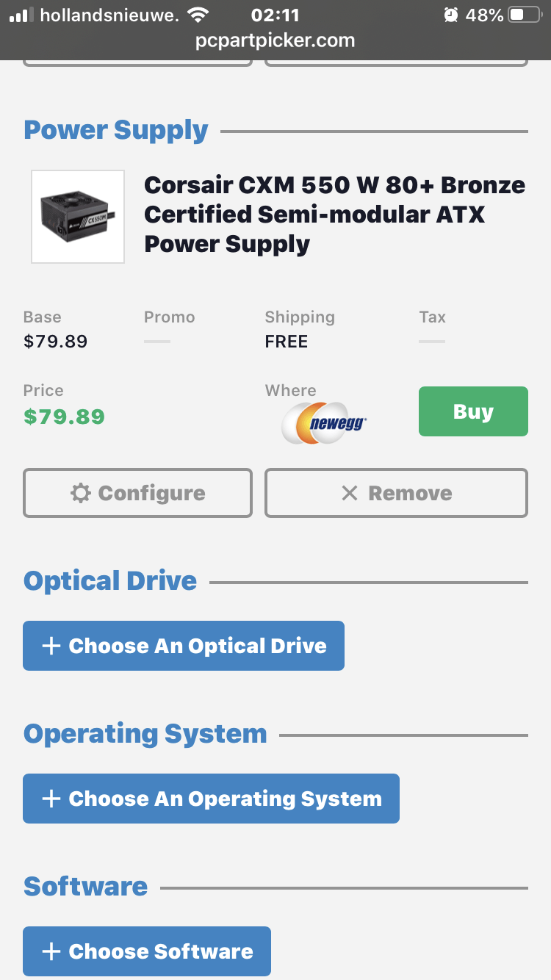This screenshot has width=551, height=980.
Task: Click the X icon on Remove
Action: click(x=350, y=493)
